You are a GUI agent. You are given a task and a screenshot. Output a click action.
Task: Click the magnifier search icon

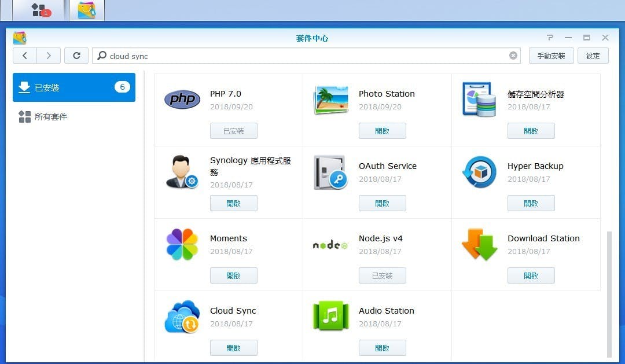(x=102, y=56)
